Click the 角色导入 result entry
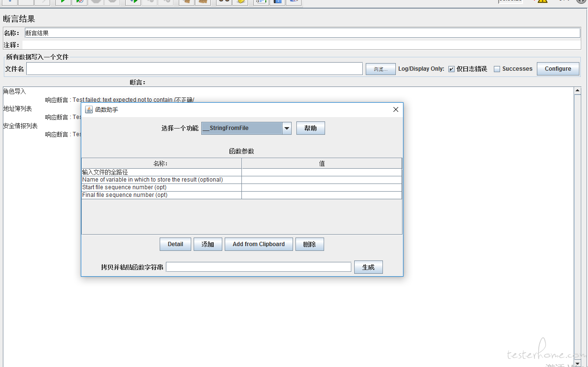Viewport: 588px width, 367px height. (15, 91)
